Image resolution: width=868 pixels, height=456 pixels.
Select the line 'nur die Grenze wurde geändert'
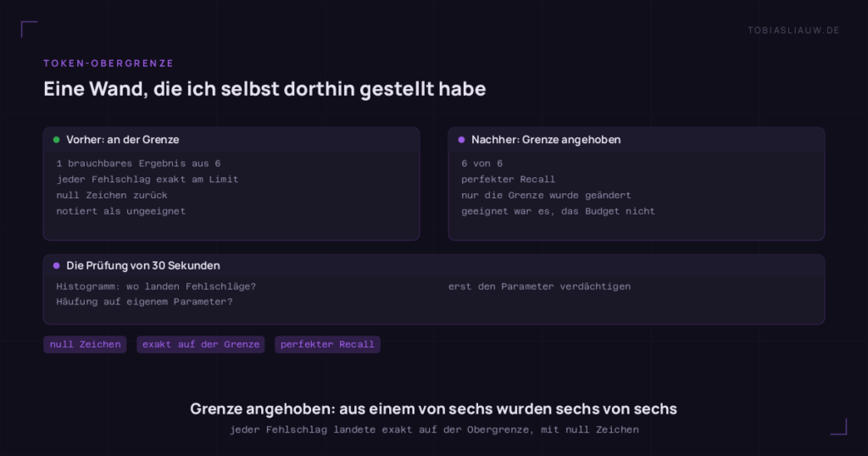click(x=547, y=195)
